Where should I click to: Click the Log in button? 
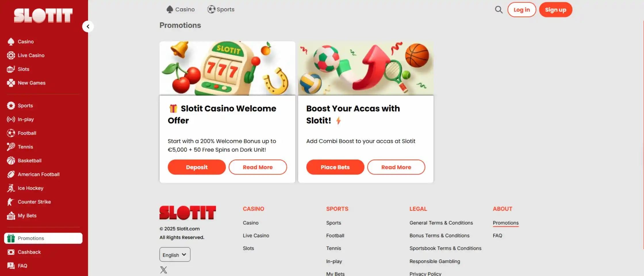click(x=522, y=10)
